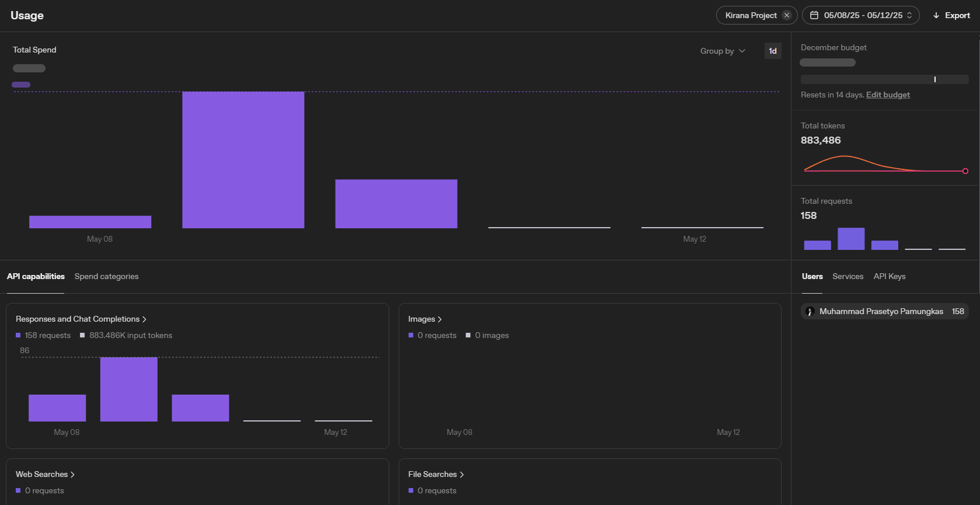This screenshot has width=980, height=505.
Task: Click the Total Spend label
Action: pyautogui.click(x=34, y=50)
